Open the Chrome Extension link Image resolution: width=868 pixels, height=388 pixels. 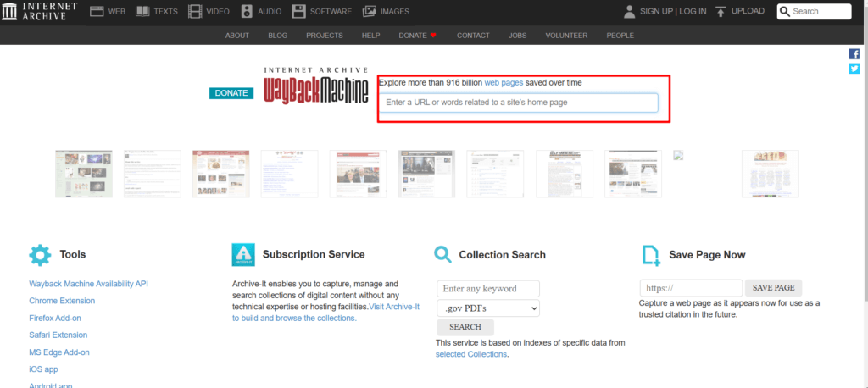point(62,301)
